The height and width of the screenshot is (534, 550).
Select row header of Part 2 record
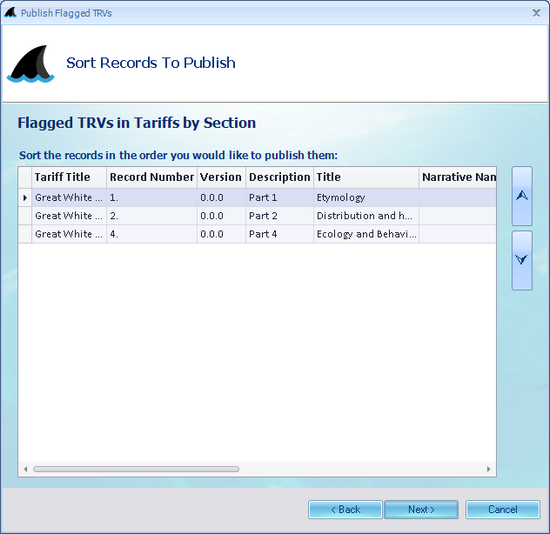(x=25, y=216)
